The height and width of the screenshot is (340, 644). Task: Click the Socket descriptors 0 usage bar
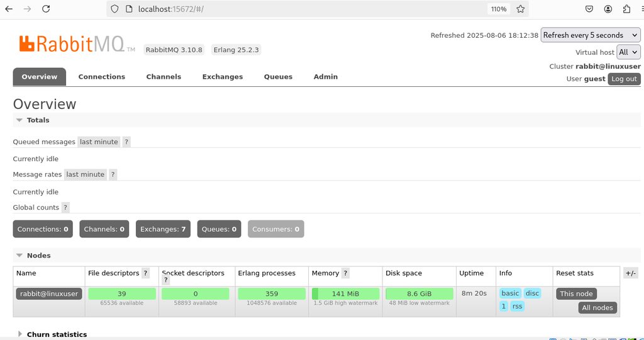[x=196, y=293]
